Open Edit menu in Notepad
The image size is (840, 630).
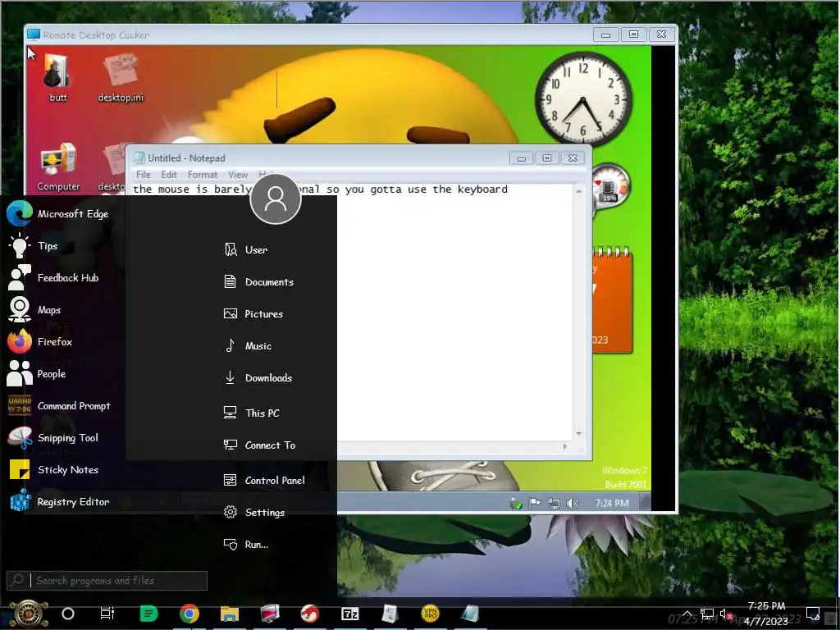pos(169,175)
